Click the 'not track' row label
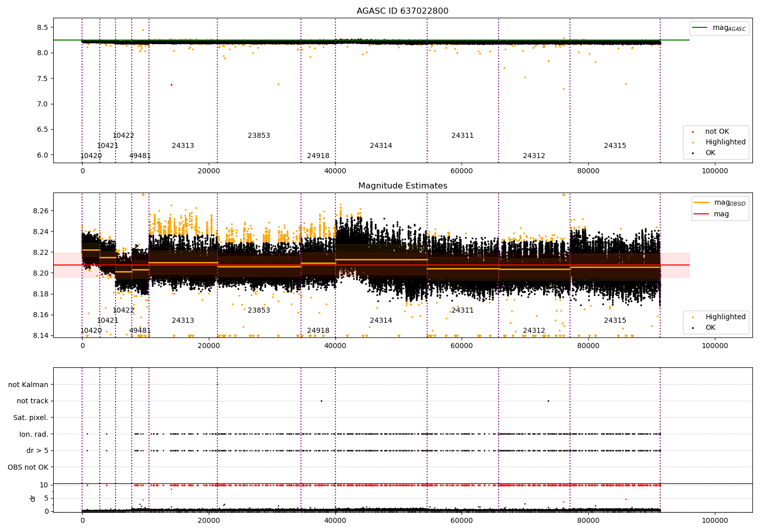 point(32,401)
